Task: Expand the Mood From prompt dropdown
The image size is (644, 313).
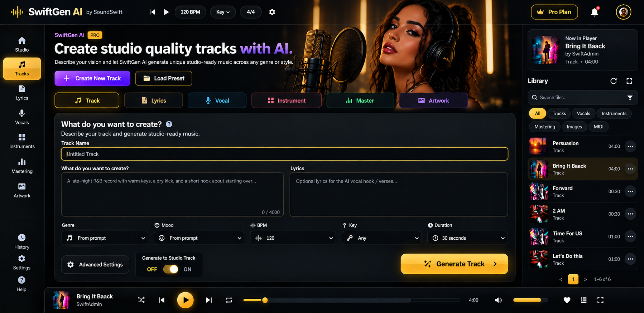Action: point(199,238)
